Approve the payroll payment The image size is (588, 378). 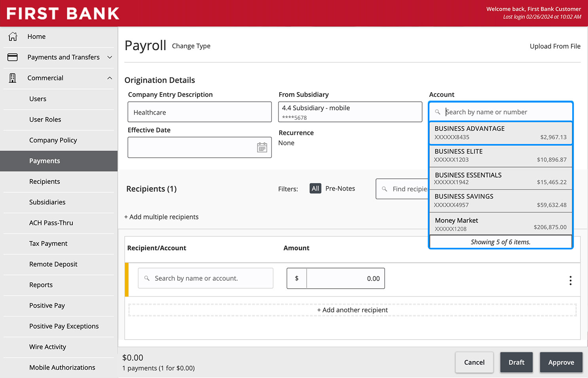coord(561,362)
